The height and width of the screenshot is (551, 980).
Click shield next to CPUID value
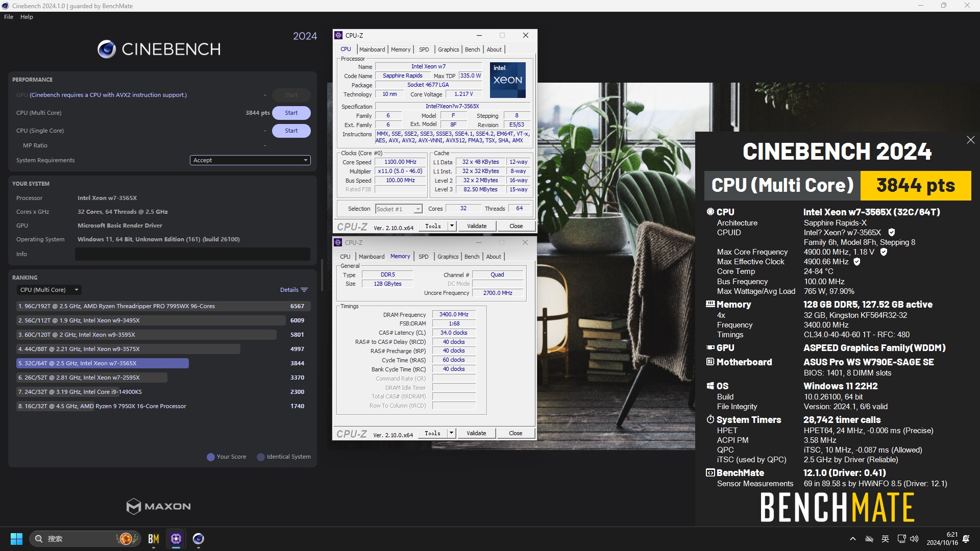(x=892, y=233)
